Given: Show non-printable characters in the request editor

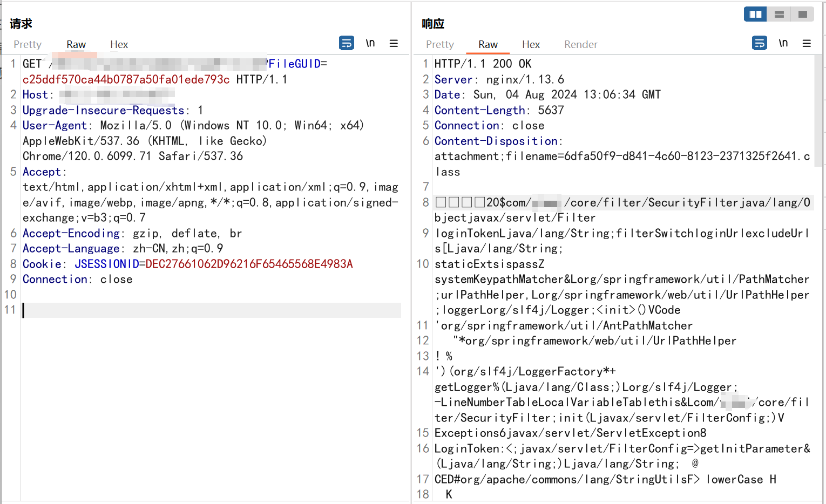Looking at the screenshot, I should [370, 43].
